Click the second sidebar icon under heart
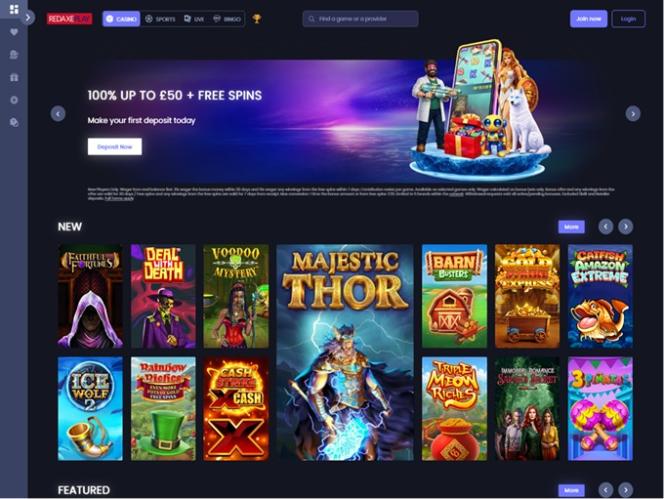Image resolution: width=664 pixels, height=499 pixels. 14,55
